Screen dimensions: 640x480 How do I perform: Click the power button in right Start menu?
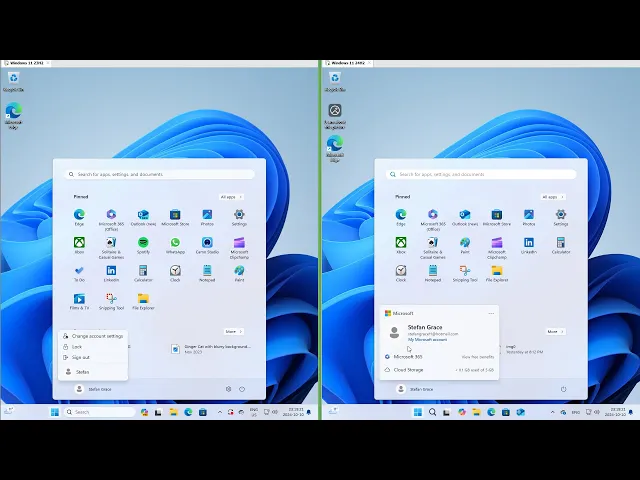[x=564, y=389]
